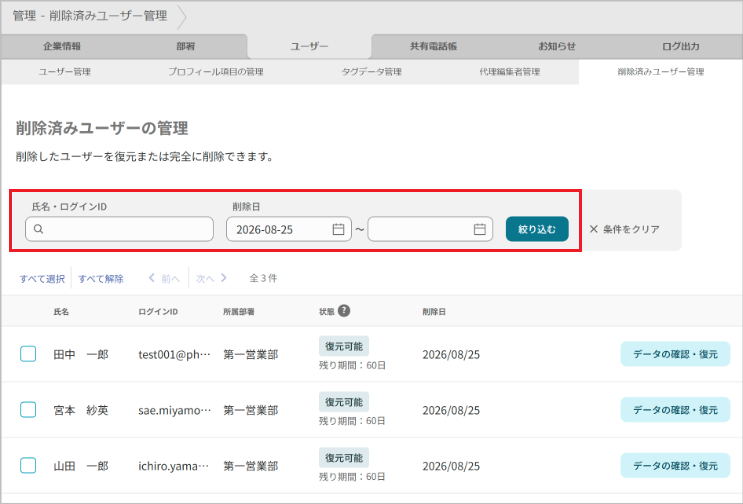Check the box for 宮本 紗英

pyautogui.click(x=28, y=410)
